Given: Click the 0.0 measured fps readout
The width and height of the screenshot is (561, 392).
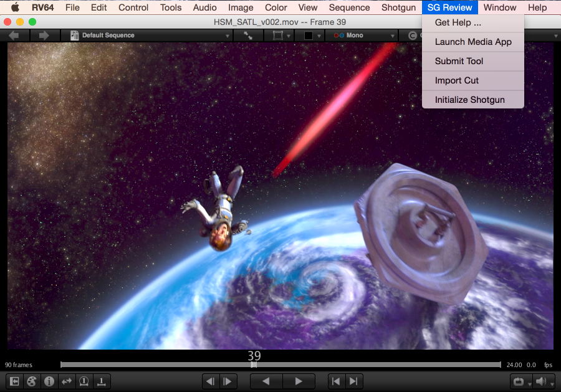Looking at the screenshot, I should pyautogui.click(x=531, y=365).
